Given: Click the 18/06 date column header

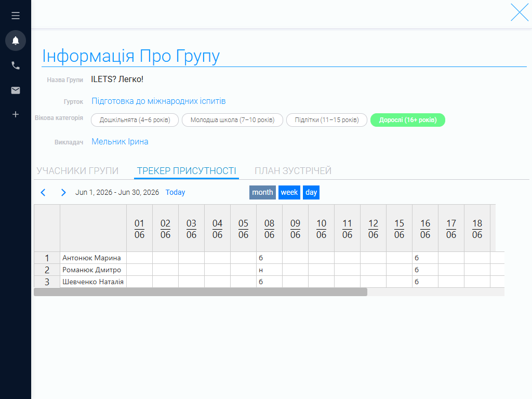Looking at the screenshot, I should point(477,229).
